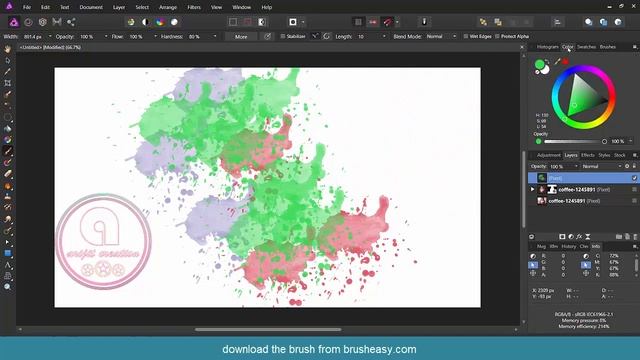The width and height of the screenshot is (640, 360).
Task: Open the Arrange menu
Action: click(x=168, y=7)
